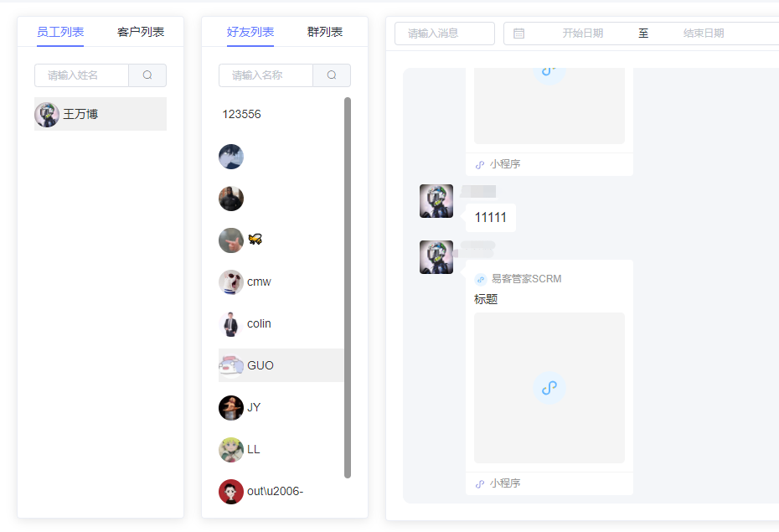
Task: Click the 11111 chat message bubble
Action: click(489, 217)
